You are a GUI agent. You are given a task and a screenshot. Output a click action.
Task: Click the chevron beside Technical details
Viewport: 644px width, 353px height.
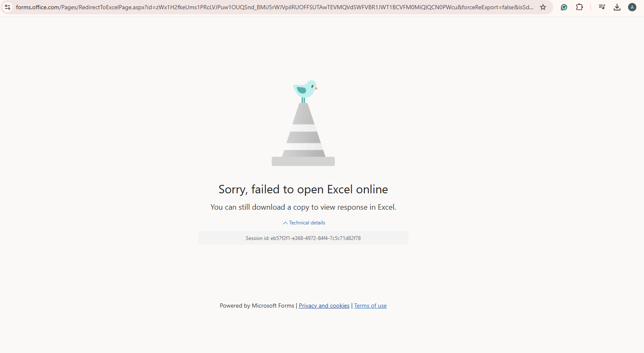click(x=285, y=223)
